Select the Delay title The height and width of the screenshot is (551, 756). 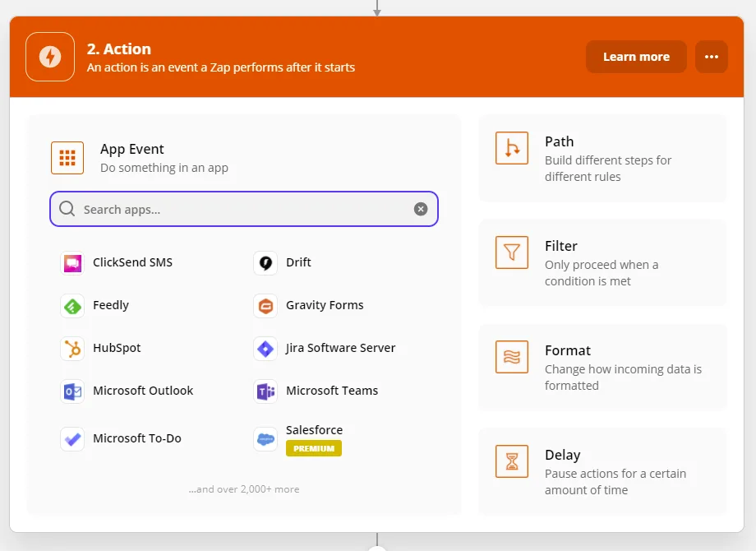(563, 455)
